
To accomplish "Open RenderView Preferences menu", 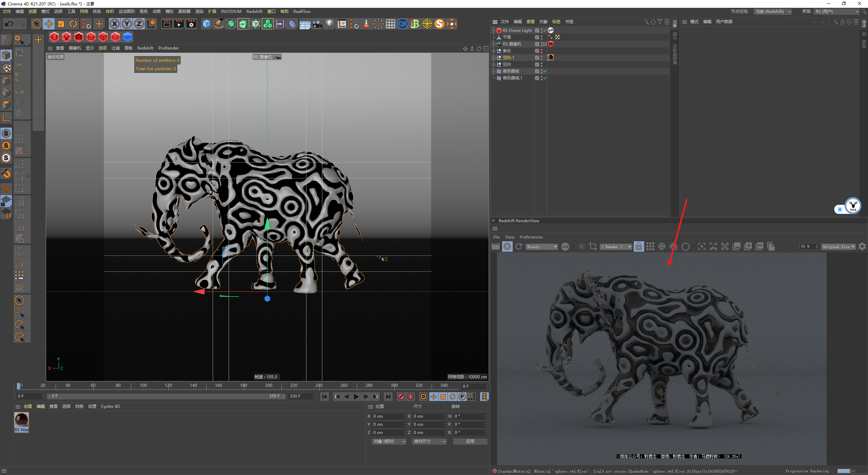I will click(531, 237).
